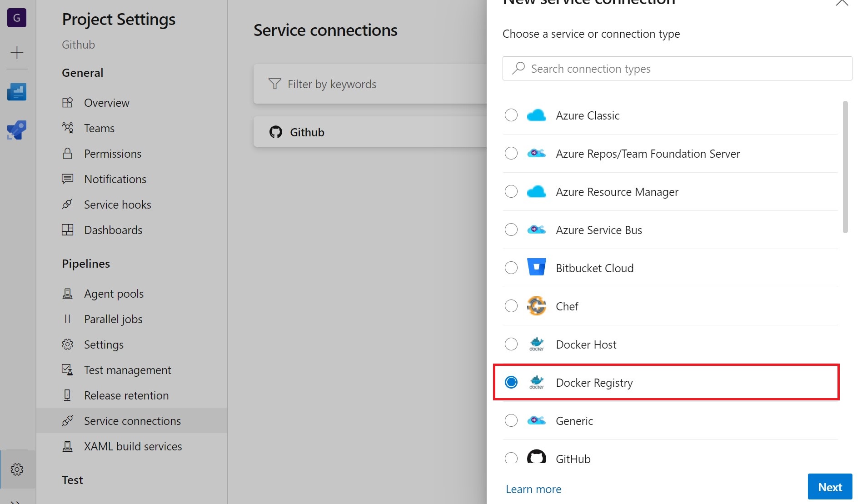
Task: Open the Permissions settings page
Action: point(132,154)
